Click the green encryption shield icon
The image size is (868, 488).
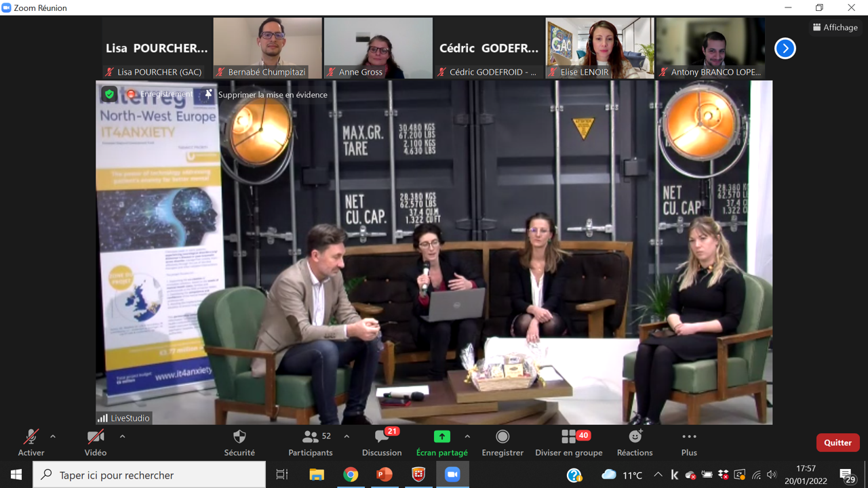[109, 94]
